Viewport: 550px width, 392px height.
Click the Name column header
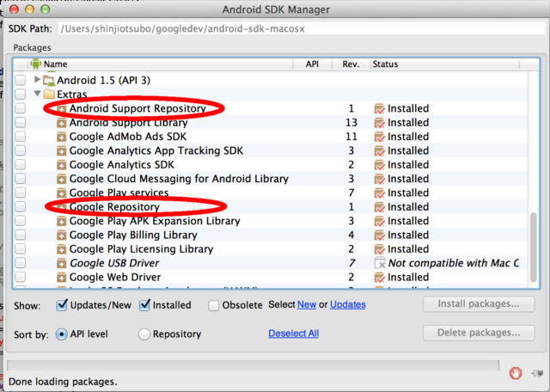[x=161, y=64]
